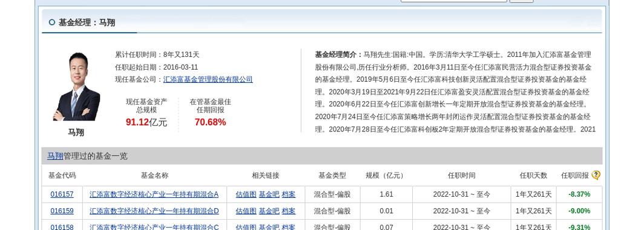
Task: Click the 基金代码 column header
Action: pos(62,176)
